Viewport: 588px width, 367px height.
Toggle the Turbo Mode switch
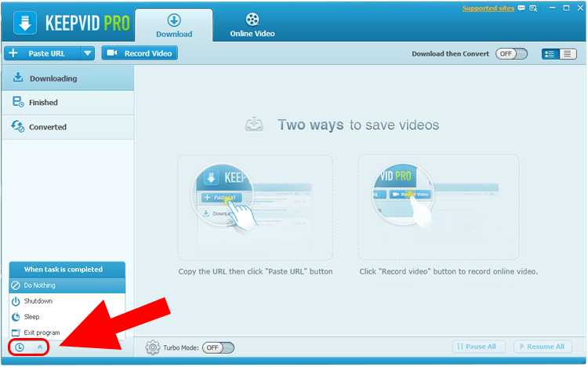coord(218,348)
